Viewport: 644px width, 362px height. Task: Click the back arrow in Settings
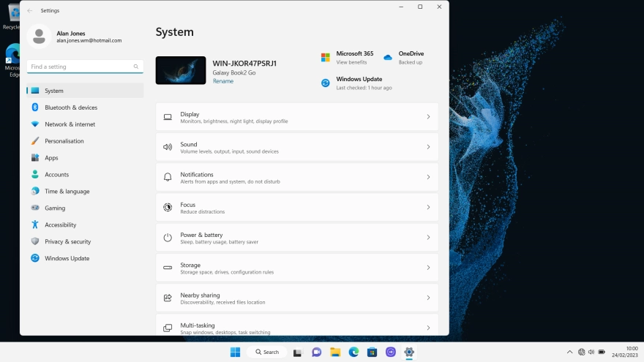[x=29, y=11]
